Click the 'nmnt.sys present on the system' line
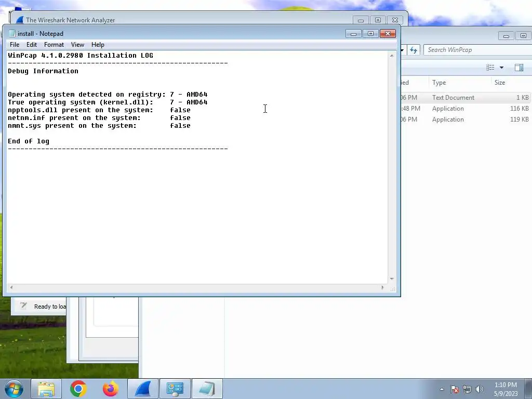This screenshot has height=399, width=532. coord(99,126)
